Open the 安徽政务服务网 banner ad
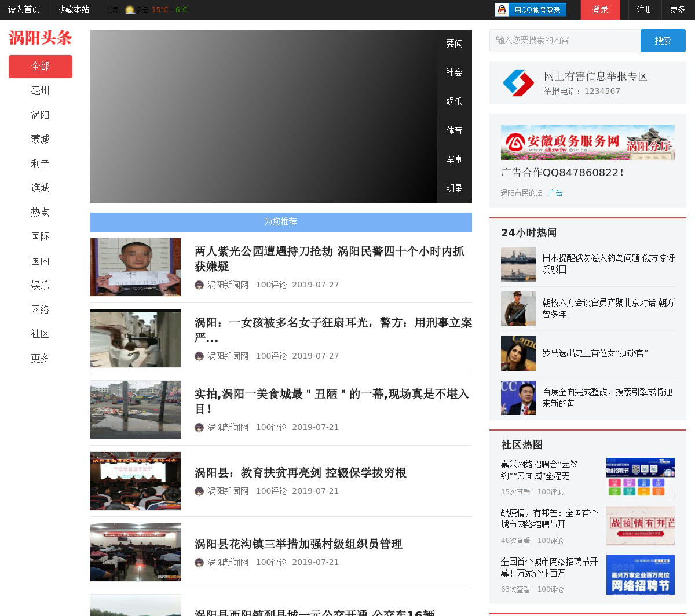The image size is (695, 616). tap(587, 143)
